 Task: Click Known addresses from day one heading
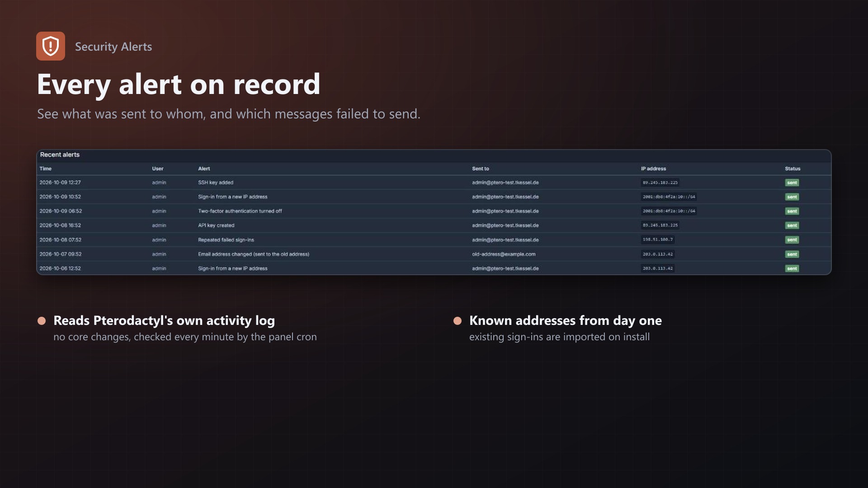[x=566, y=320]
